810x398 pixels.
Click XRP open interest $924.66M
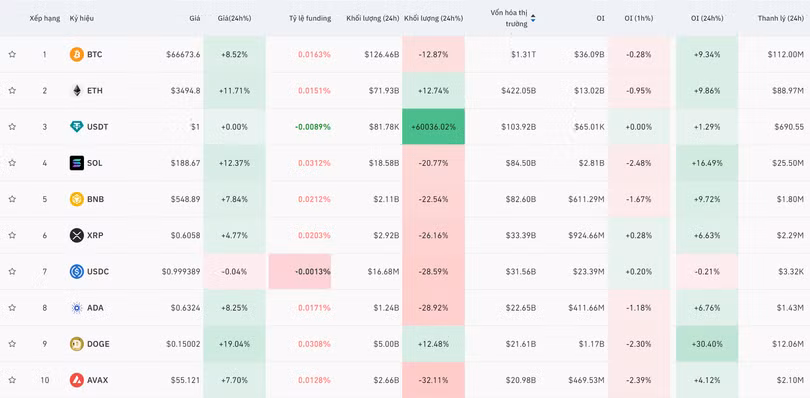(586, 235)
